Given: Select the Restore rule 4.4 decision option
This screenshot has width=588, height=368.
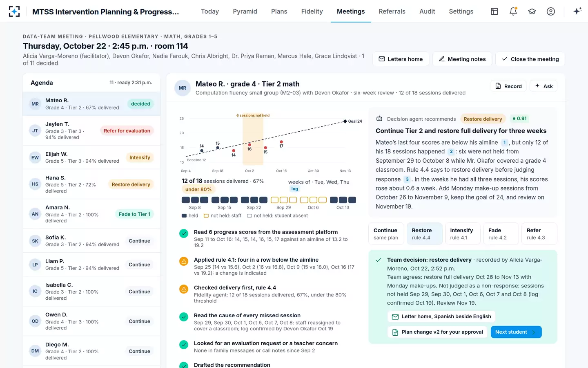Looking at the screenshot, I should point(424,234).
